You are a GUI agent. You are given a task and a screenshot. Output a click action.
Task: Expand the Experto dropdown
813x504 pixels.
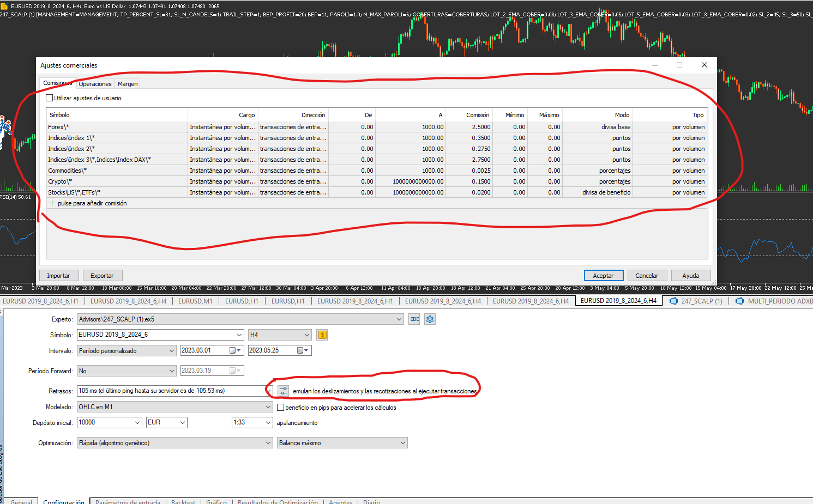pos(400,319)
